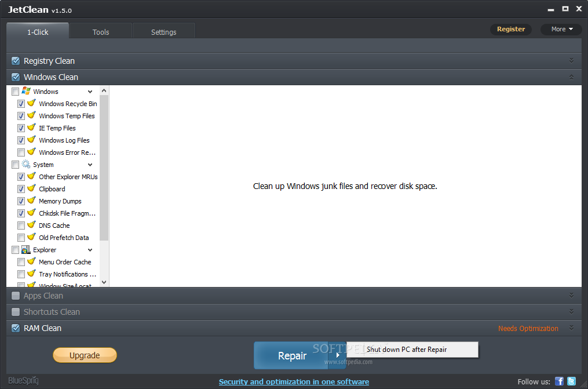The image size is (588, 389).
Task: Click broom icon beside Windows Log Files
Action: pyautogui.click(x=31, y=140)
